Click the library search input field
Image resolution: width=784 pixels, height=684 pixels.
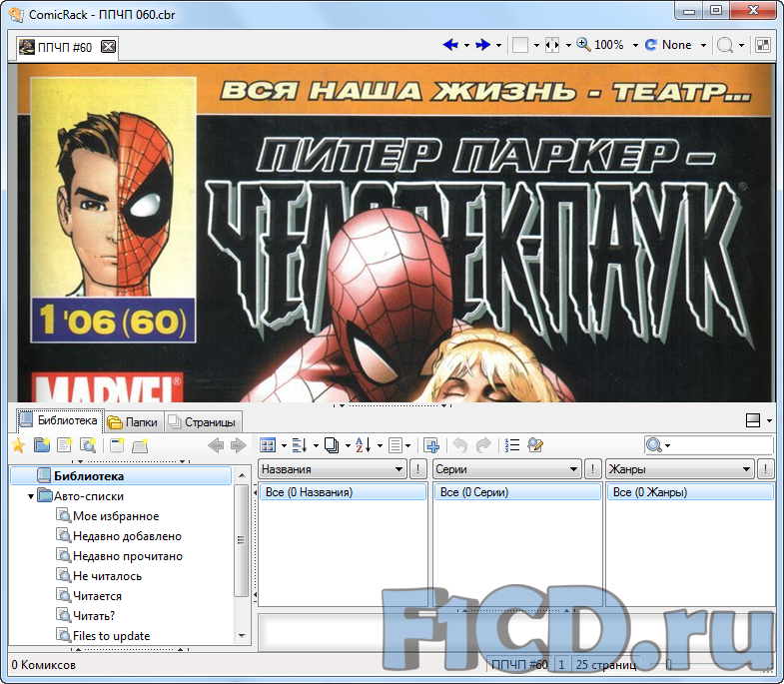[722, 445]
